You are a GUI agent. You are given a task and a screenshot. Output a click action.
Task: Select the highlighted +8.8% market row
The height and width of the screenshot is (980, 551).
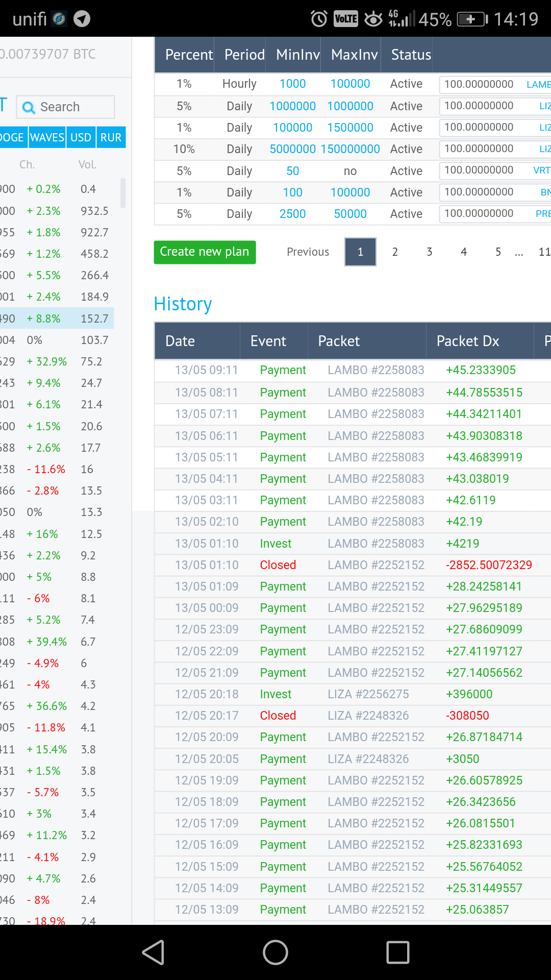click(57, 318)
